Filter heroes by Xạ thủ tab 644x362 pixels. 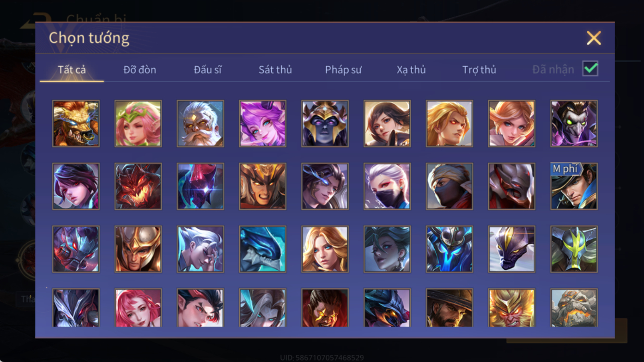411,70
